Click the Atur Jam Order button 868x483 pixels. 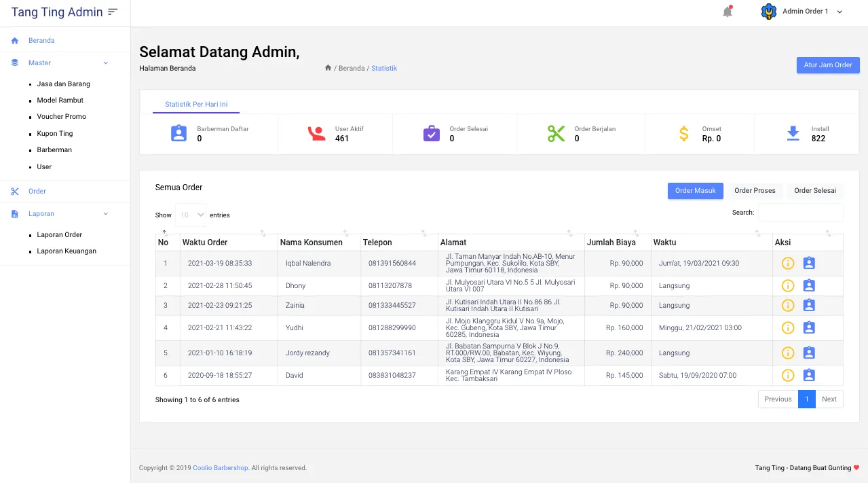coord(828,65)
